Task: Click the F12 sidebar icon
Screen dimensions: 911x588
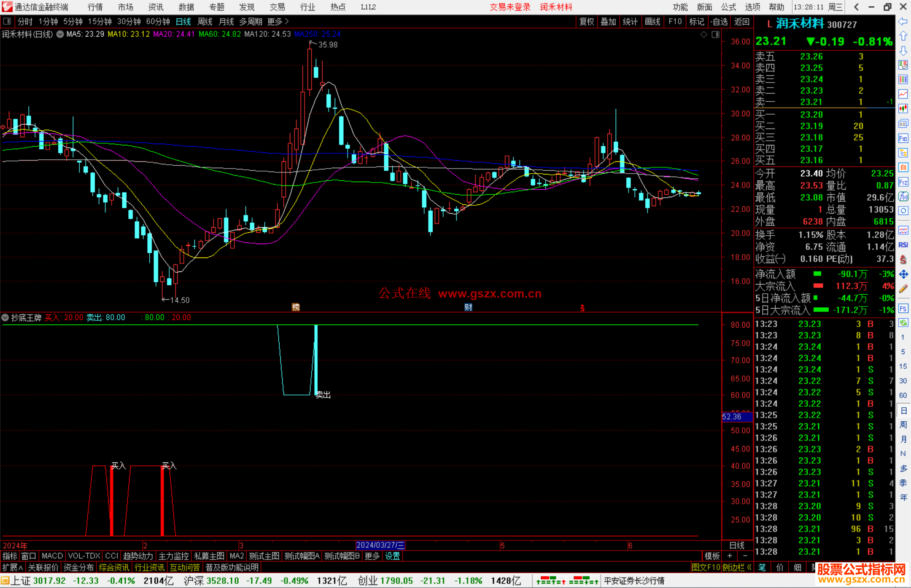Action: 903,182
